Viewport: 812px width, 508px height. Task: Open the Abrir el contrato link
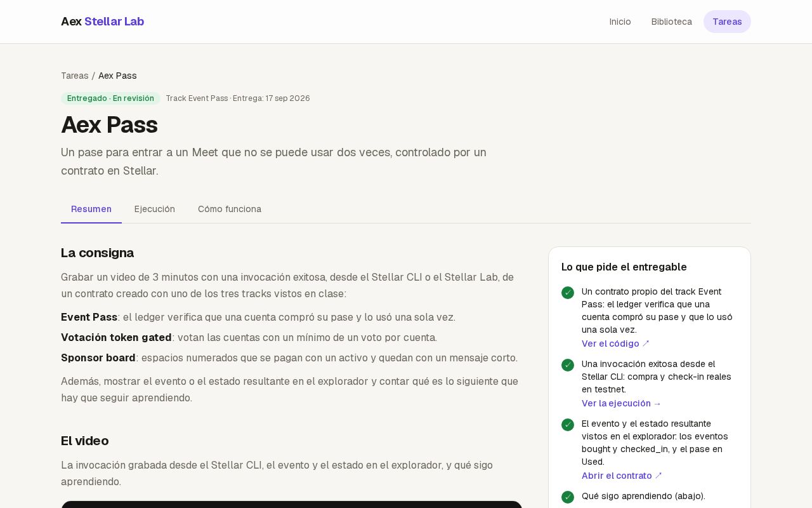pos(622,476)
